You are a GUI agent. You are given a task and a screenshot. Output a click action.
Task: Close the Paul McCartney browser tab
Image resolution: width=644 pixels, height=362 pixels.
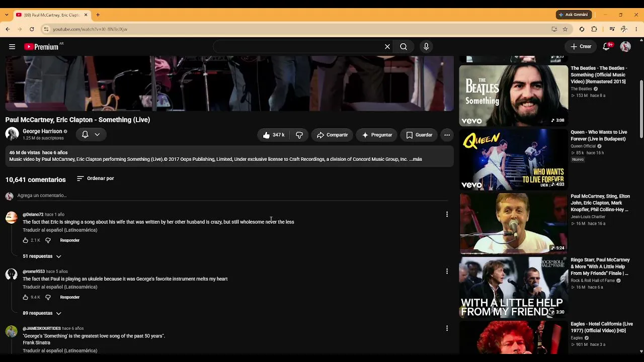[x=86, y=15]
